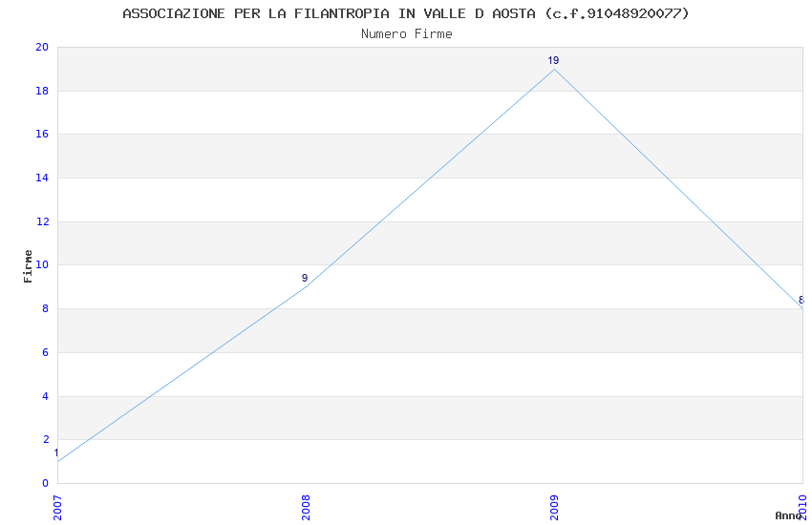Click the chart title ASSOCIAZIONE PER LA FILANTROPIA
This screenshot has height=525, width=812.
pos(405,13)
